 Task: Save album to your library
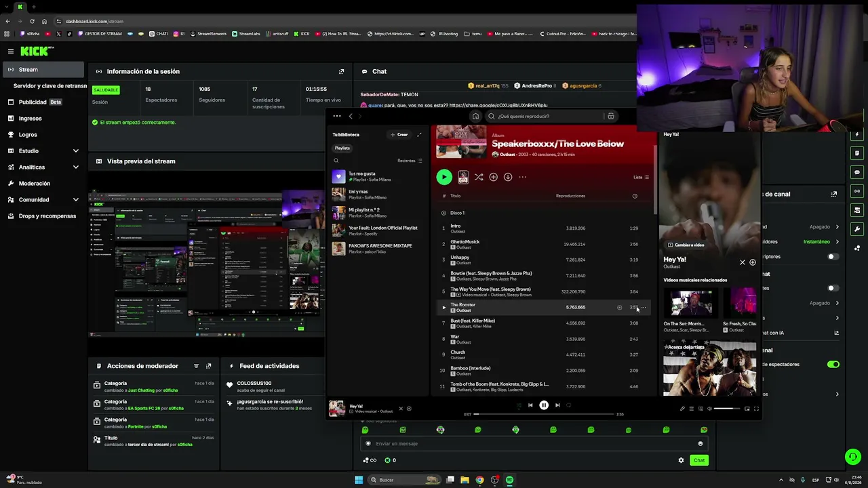(493, 177)
